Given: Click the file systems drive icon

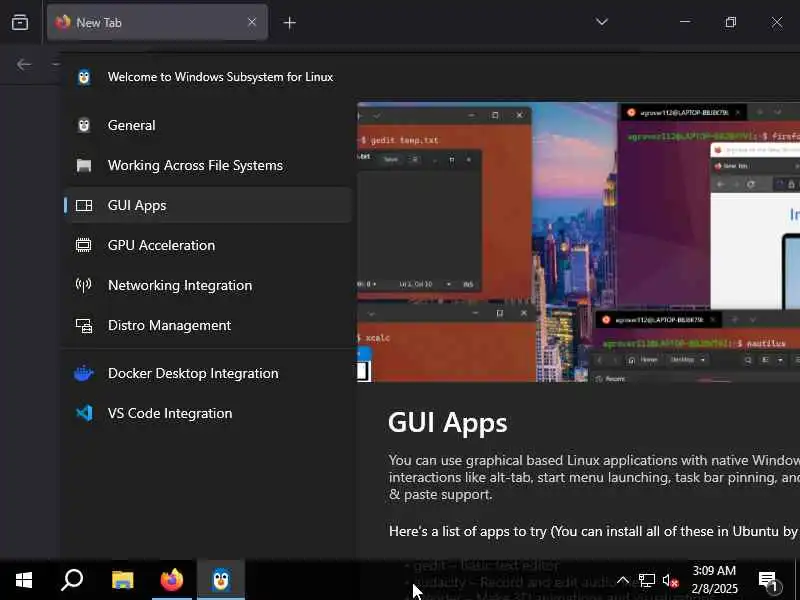Looking at the screenshot, I should (x=84, y=165).
